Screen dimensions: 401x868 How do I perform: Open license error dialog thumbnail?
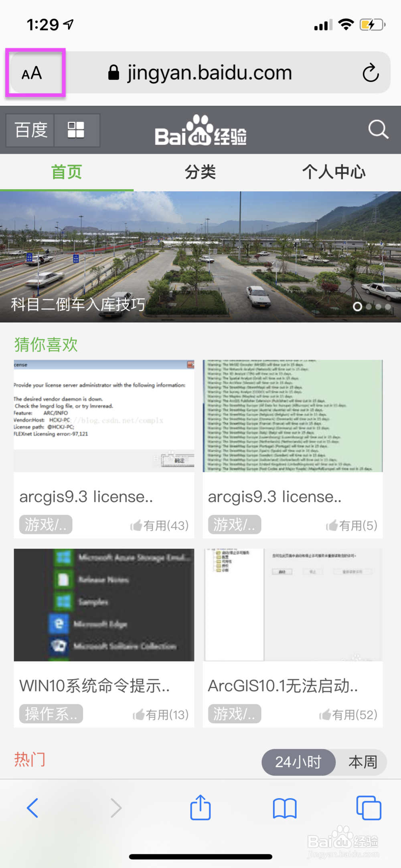104,416
